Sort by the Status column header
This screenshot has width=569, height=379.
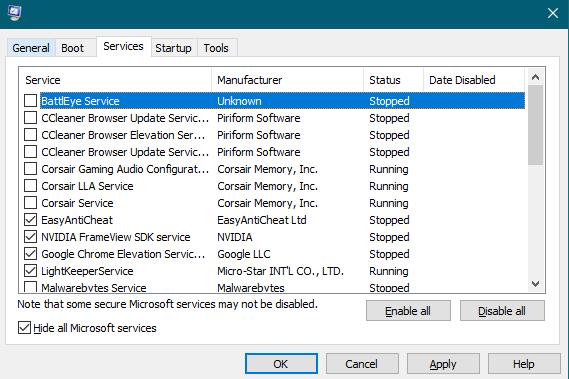393,80
